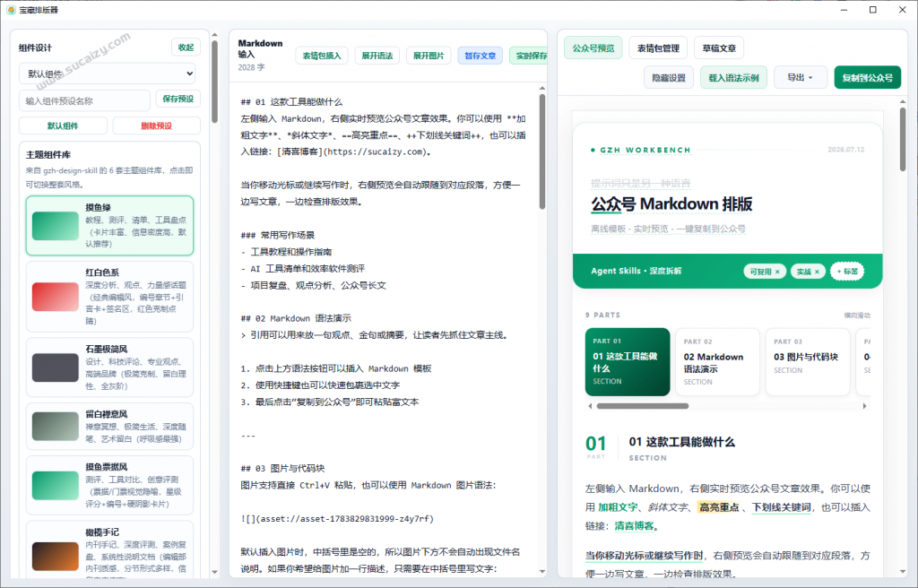
Task: Click the Agent Skills · 深度拆解 banner text
Action: [x=636, y=272]
